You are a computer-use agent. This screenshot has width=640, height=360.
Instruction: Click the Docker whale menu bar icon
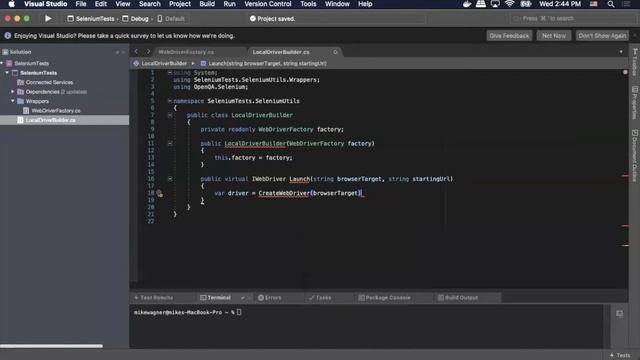tap(467, 4)
